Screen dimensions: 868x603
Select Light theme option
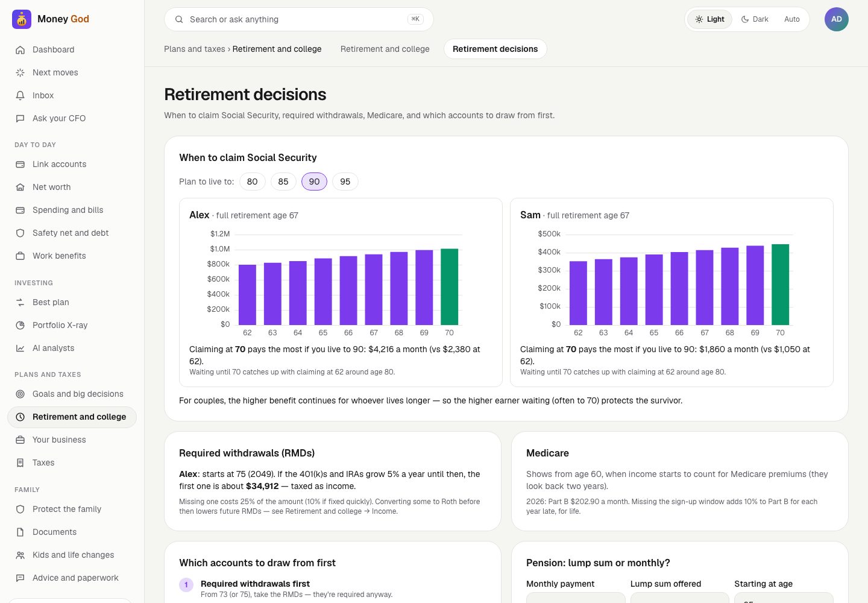point(709,19)
